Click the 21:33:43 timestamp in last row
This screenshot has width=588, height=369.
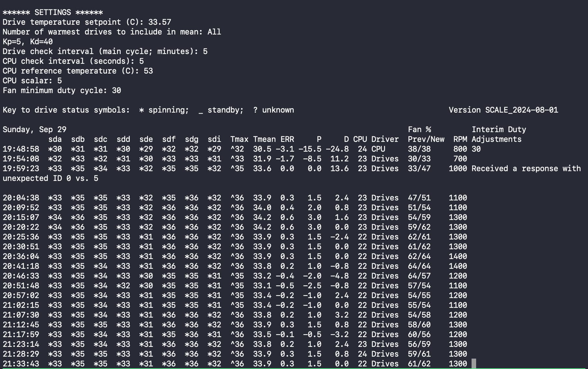[x=21, y=363]
